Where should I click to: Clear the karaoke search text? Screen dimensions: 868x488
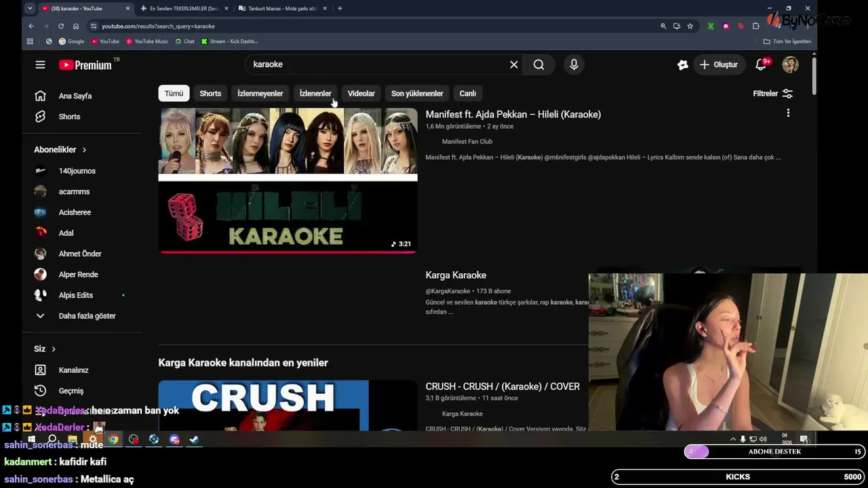514,64
